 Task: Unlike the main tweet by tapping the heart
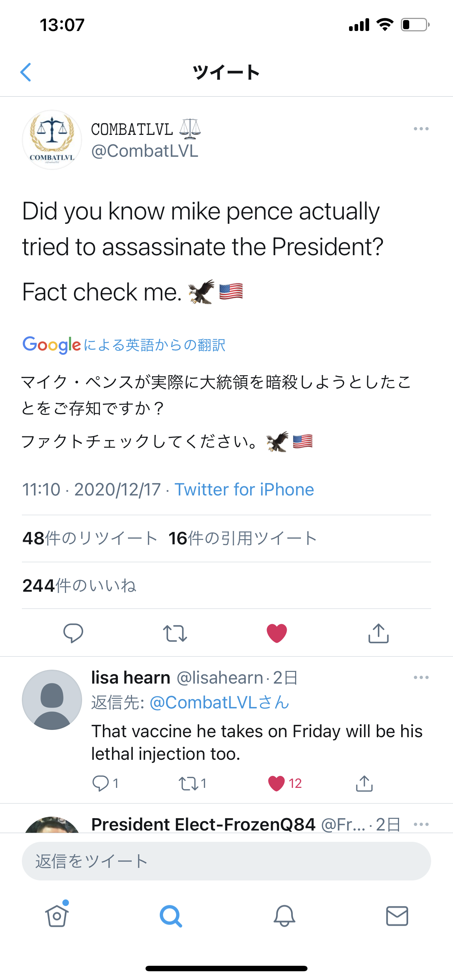point(276,633)
